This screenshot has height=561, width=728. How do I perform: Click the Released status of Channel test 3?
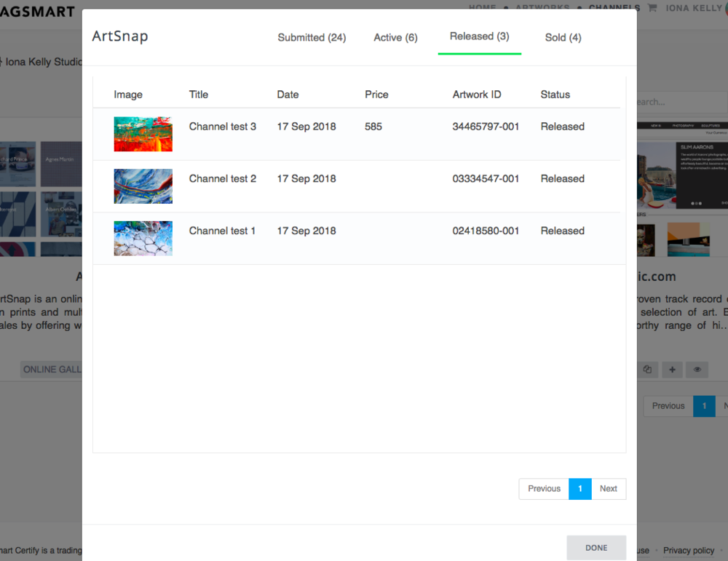(562, 127)
